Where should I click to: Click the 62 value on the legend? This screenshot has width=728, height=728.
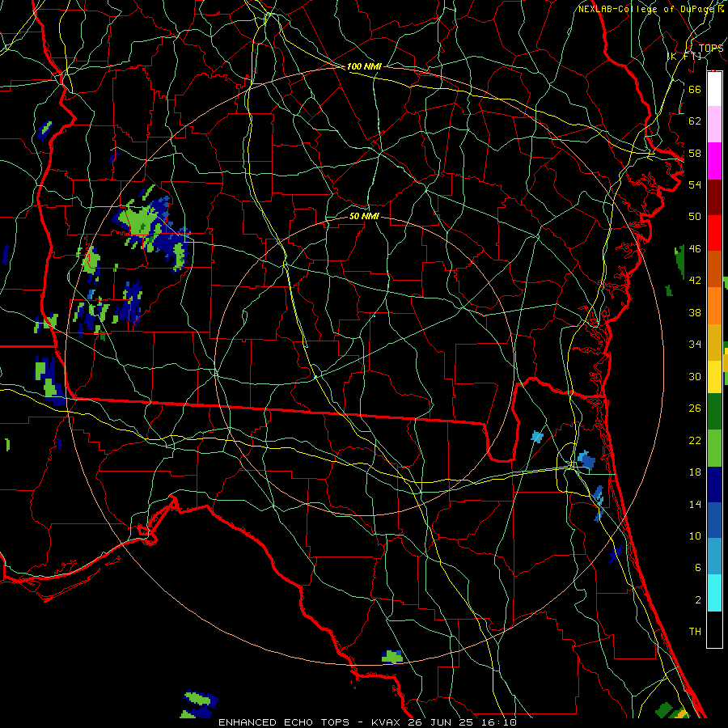[x=695, y=121]
